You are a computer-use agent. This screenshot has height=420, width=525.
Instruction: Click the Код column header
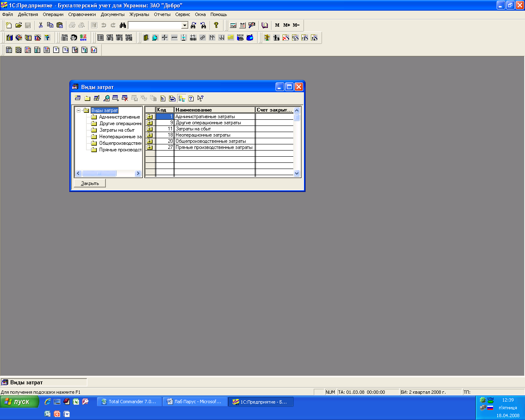click(x=165, y=110)
